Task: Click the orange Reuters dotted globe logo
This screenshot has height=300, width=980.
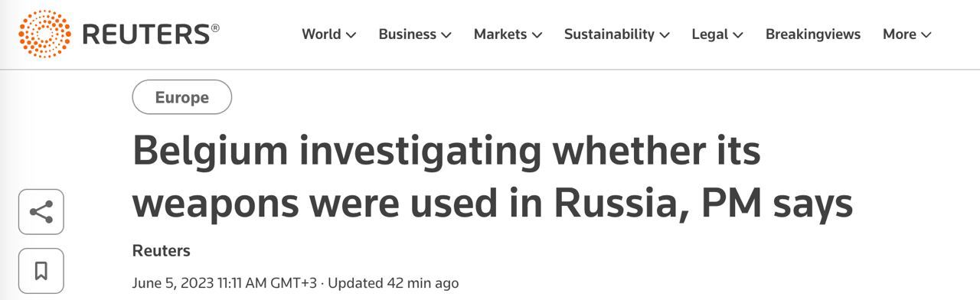Action: pyautogui.click(x=45, y=34)
